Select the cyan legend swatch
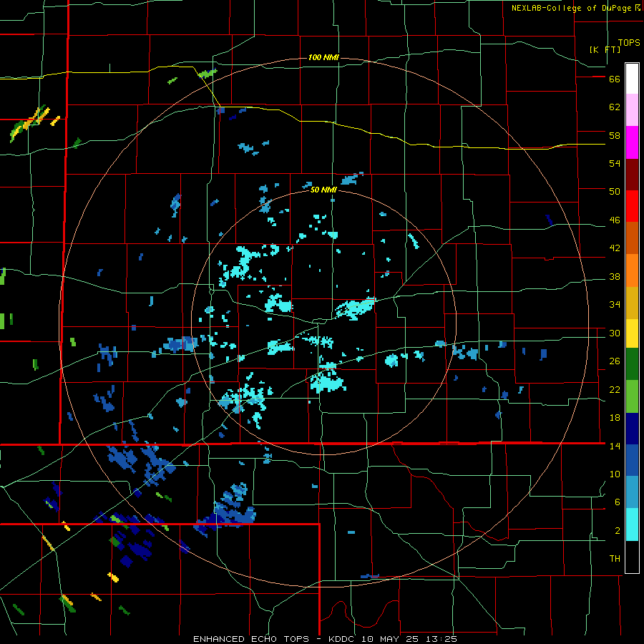Viewport: 644px width, 644px height. 632,525
